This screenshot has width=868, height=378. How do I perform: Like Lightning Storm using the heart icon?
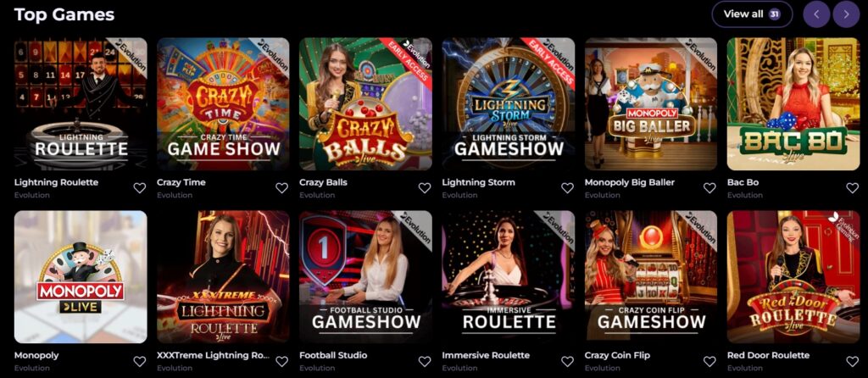coord(567,188)
